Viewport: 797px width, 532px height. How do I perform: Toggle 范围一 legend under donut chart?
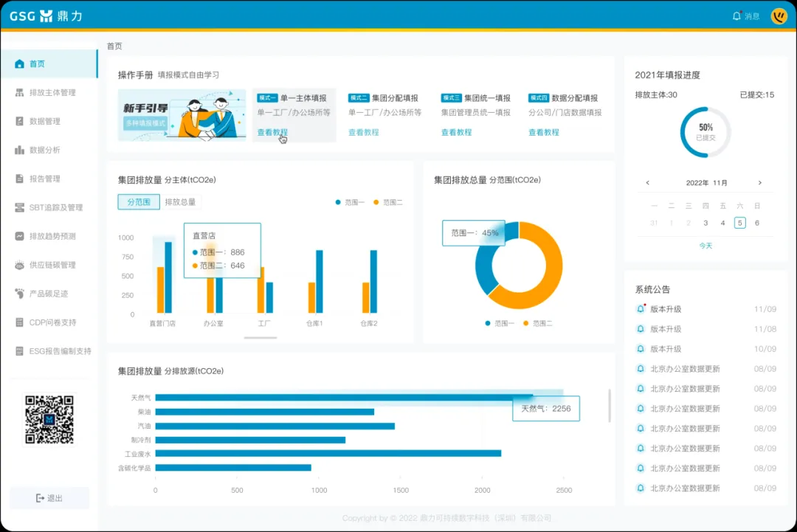pyautogui.click(x=500, y=323)
